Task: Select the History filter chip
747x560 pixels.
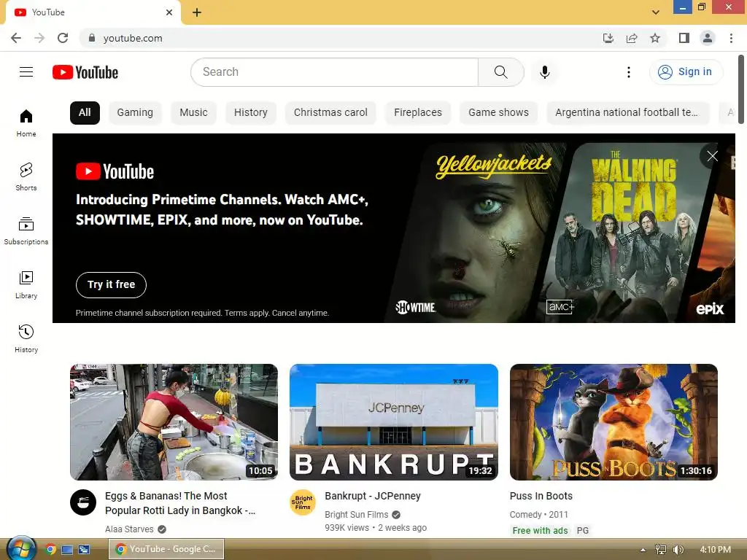Action: [251, 113]
